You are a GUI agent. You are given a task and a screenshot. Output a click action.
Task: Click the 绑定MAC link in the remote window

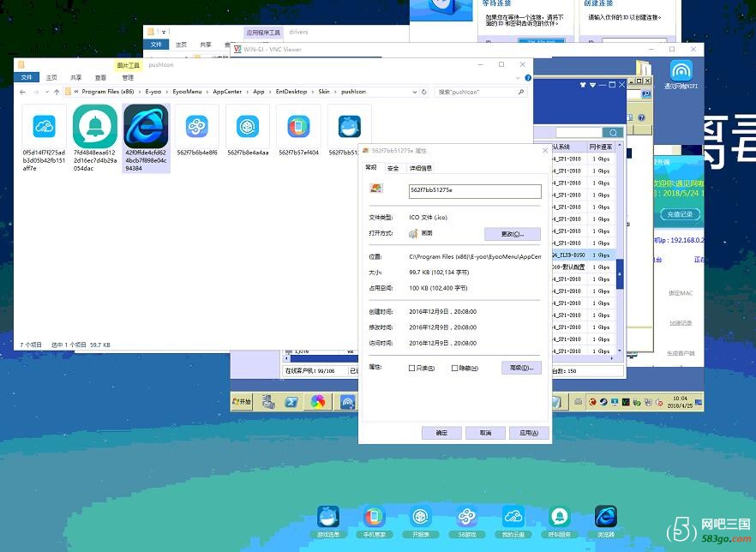[681, 293]
